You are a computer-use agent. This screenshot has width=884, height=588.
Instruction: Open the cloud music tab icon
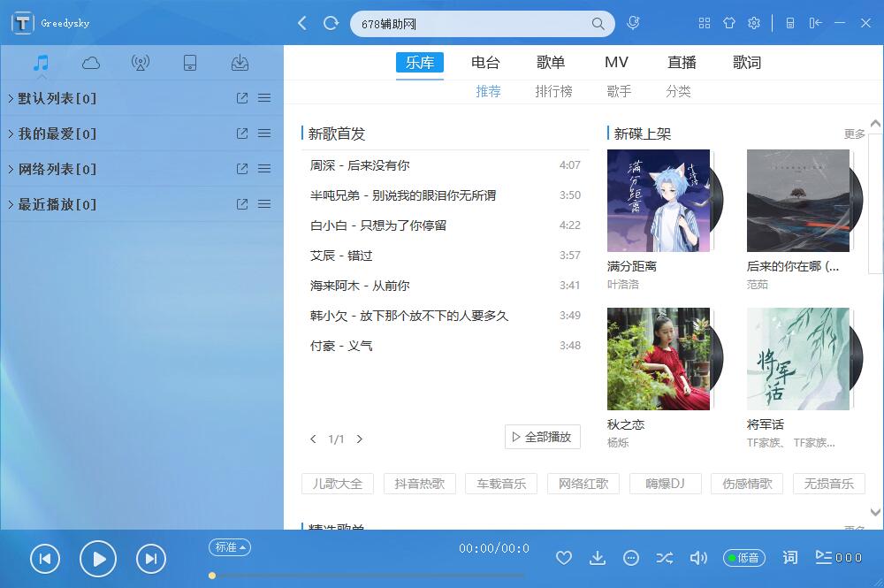90,63
